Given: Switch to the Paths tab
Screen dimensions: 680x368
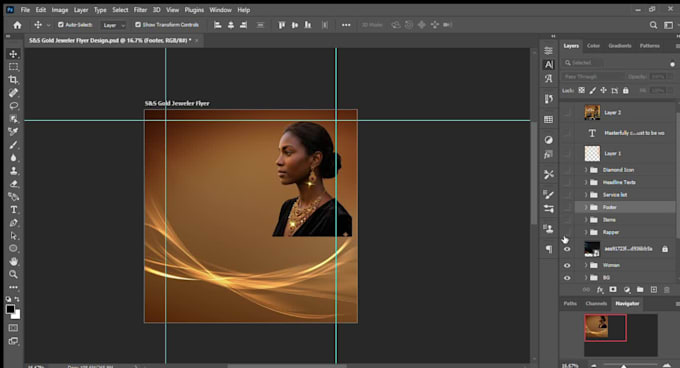Looking at the screenshot, I should click(x=570, y=303).
